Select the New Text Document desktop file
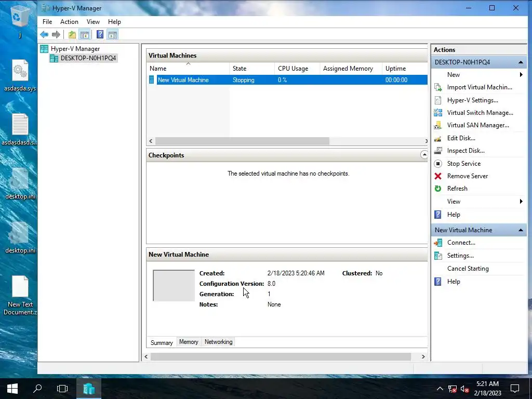The image size is (532, 399). (20, 296)
